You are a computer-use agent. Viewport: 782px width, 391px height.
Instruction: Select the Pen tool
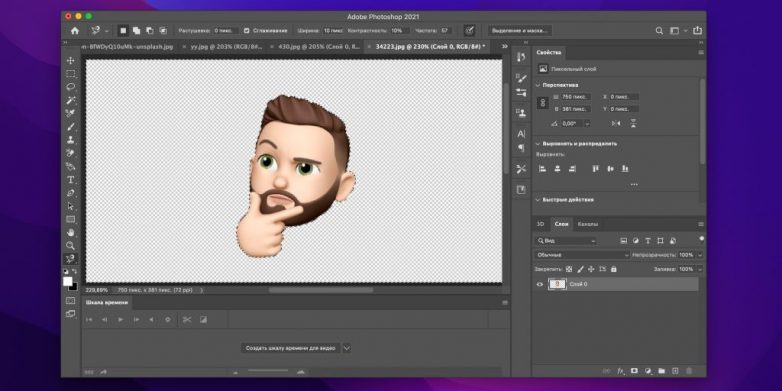click(x=70, y=193)
